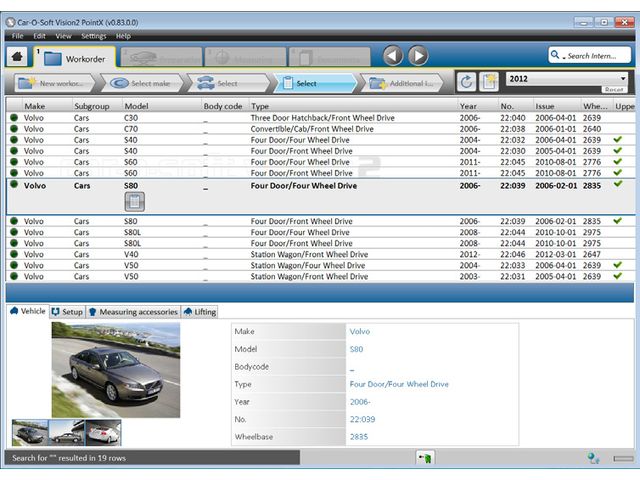Viewport: 640px width, 480px height.
Task: Click Year value 2006- in details panel
Action: pyautogui.click(x=360, y=402)
